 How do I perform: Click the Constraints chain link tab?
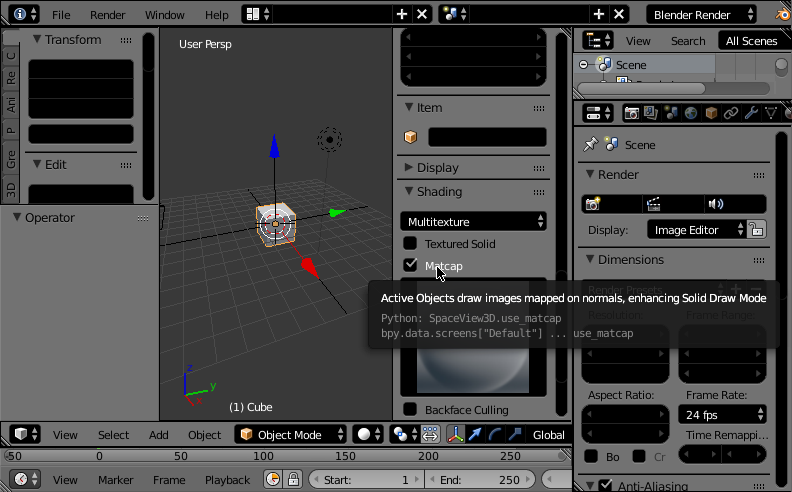[731, 113]
